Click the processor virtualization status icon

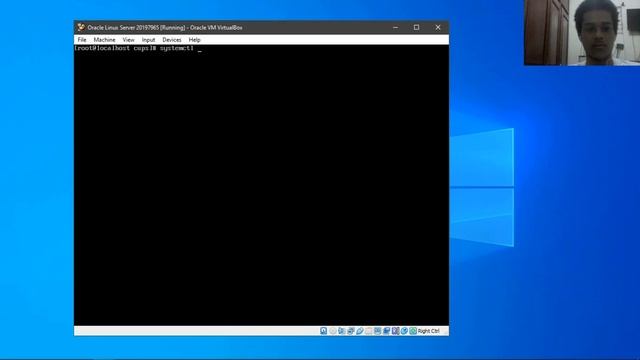tap(396, 331)
